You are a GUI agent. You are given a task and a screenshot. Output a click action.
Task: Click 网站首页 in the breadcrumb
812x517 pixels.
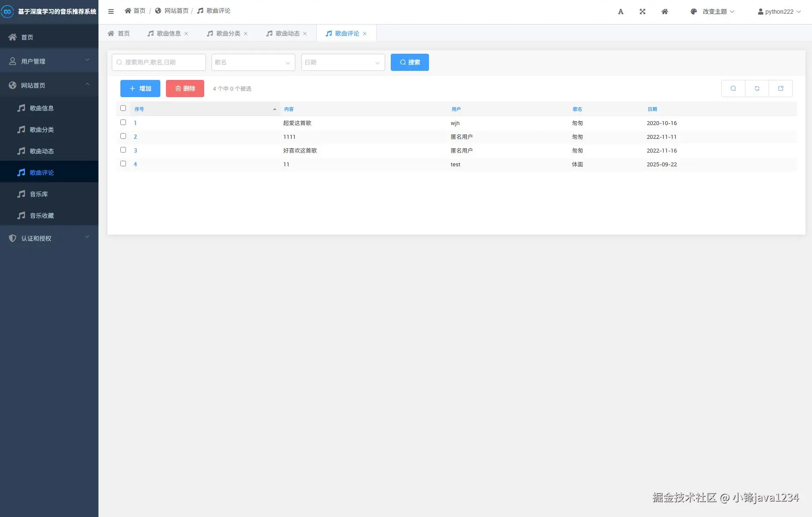tap(172, 11)
